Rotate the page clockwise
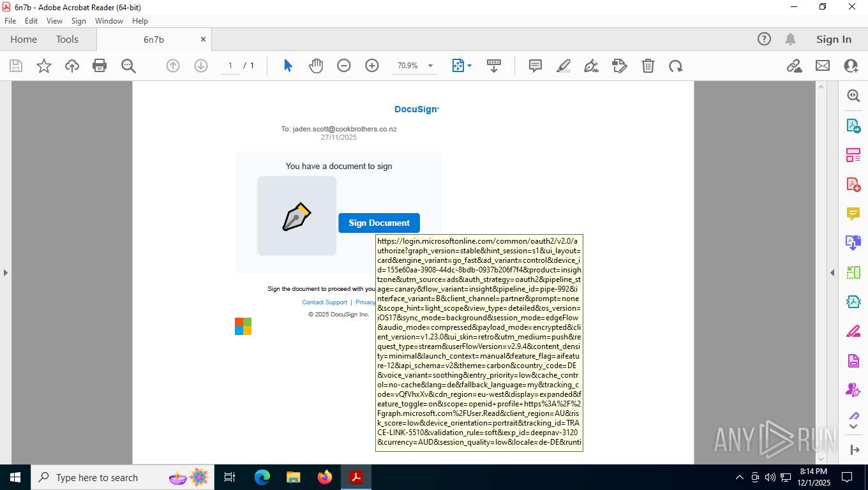The image size is (868, 490). click(676, 66)
